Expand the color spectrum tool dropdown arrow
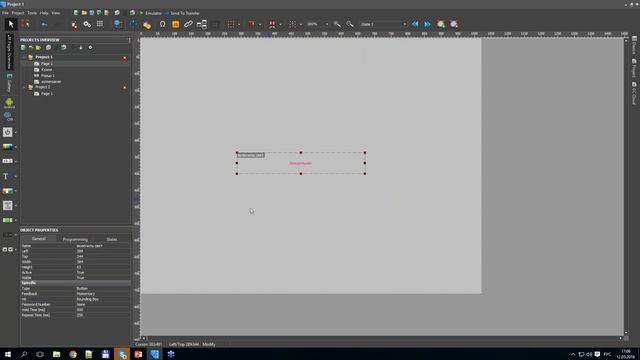 (16, 147)
